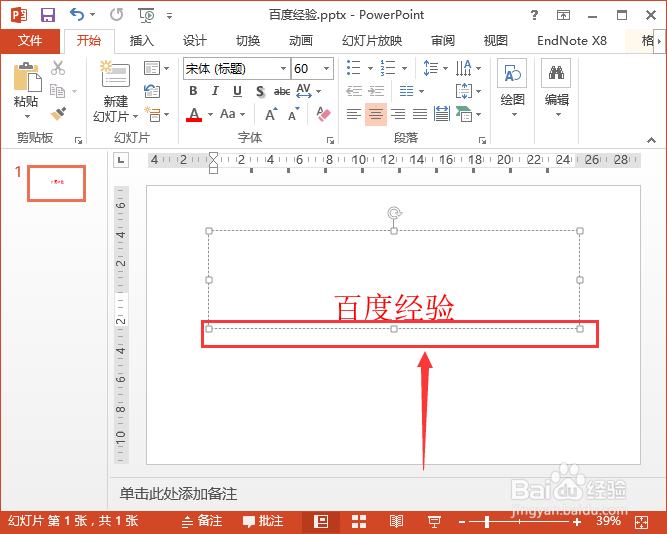The image size is (667, 534).
Task: Switch to the 动画 animations tab
Action: (x=301, y=41)
